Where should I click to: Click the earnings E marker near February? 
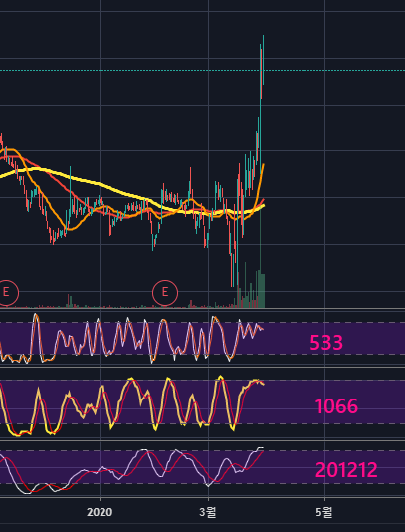[165, 293]
